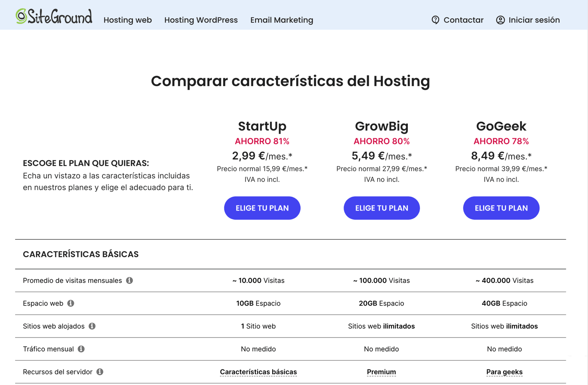Screen dimensions: 588x385
Task: Click the SiteGround logo
Action: pos(54,16)
